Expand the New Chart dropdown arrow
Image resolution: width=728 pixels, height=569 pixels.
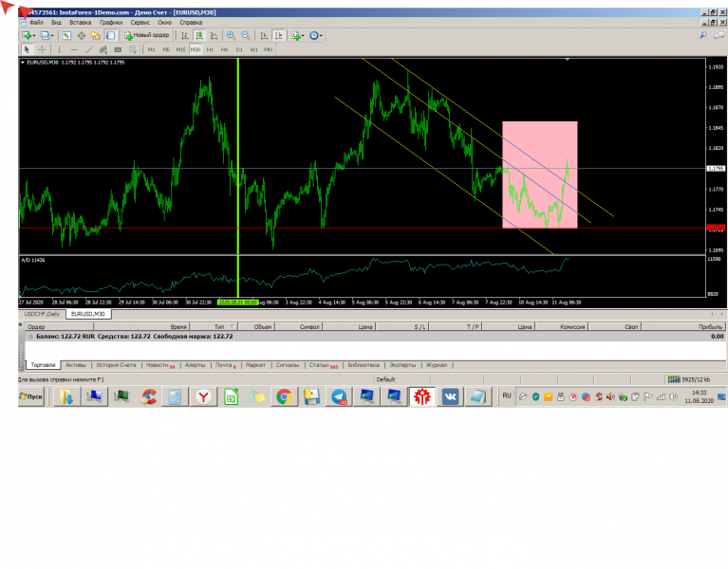[34, 36]
